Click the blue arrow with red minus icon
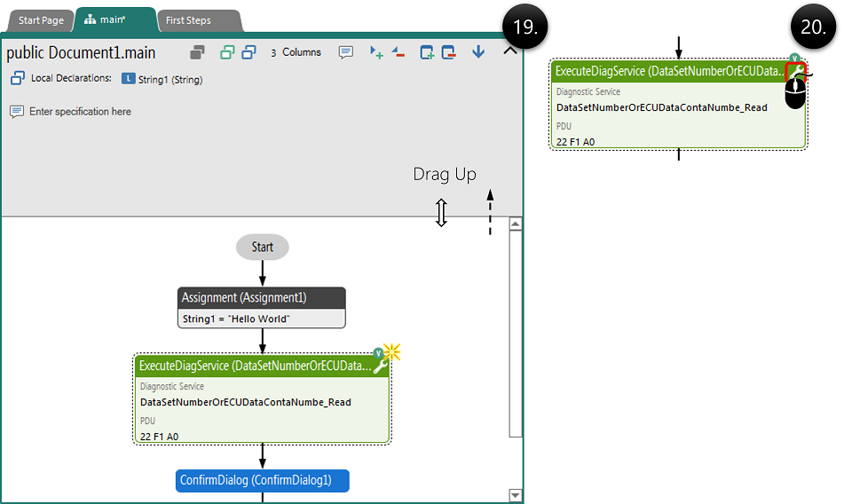 click(x=398, y=52)
